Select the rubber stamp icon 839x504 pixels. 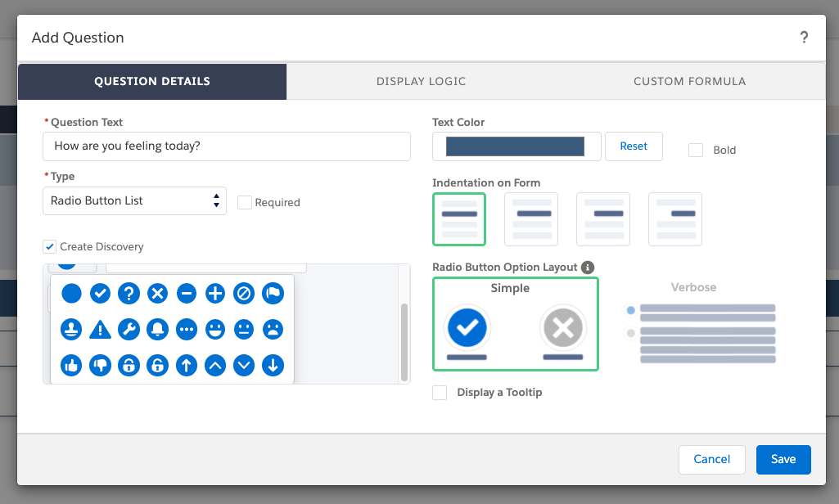[71, 330]
